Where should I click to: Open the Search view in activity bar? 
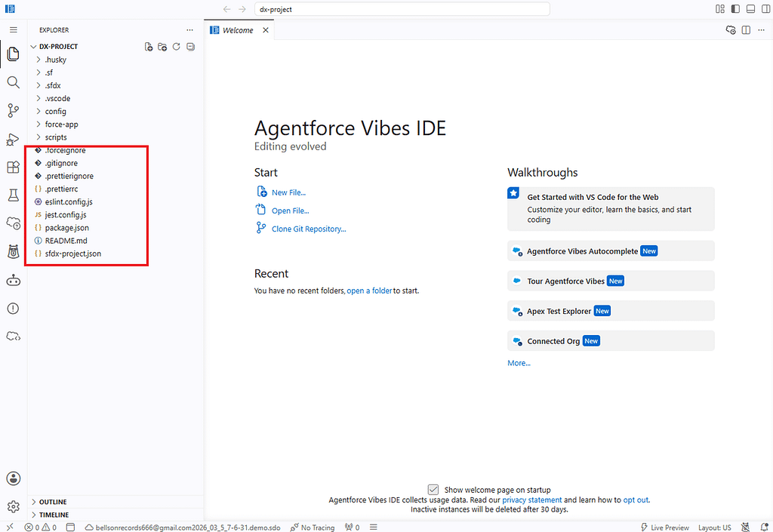click(14, 82)
